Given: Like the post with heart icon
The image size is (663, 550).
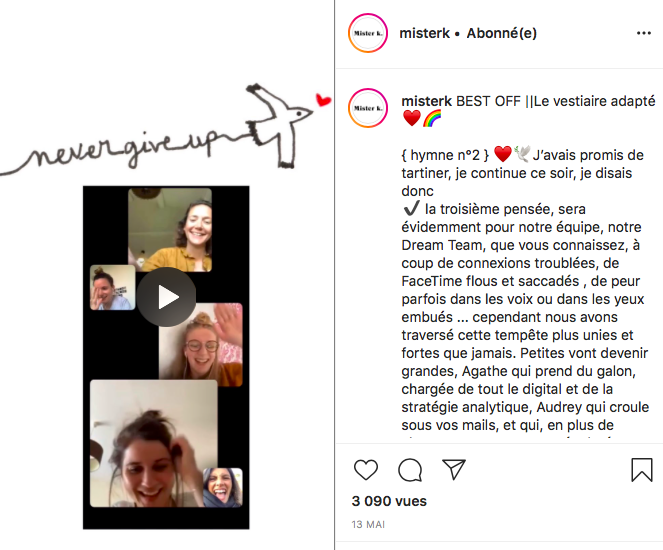Looking at the screenshot, I should [x=366, y=470].
